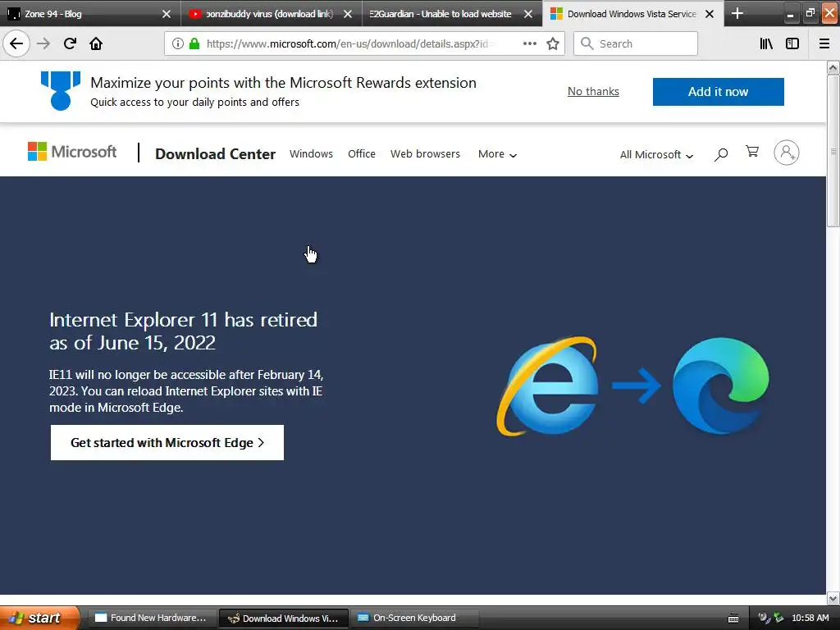This screenshot has height=630, width=840.
Task: Open the shopping cart
Action: (x=752, y=152)
